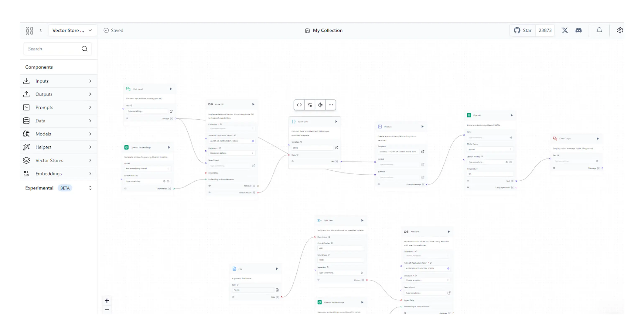Open notifications bell icon
Screen dimensions: 644x334
tap(599, 30)
